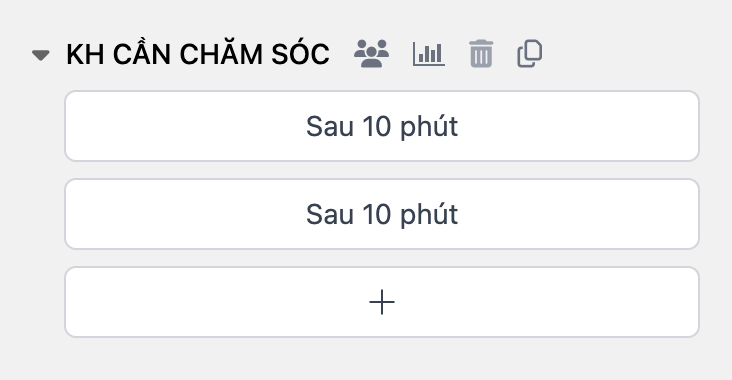
Task: Click the three-people audience icon
Action: pos(371,54)
